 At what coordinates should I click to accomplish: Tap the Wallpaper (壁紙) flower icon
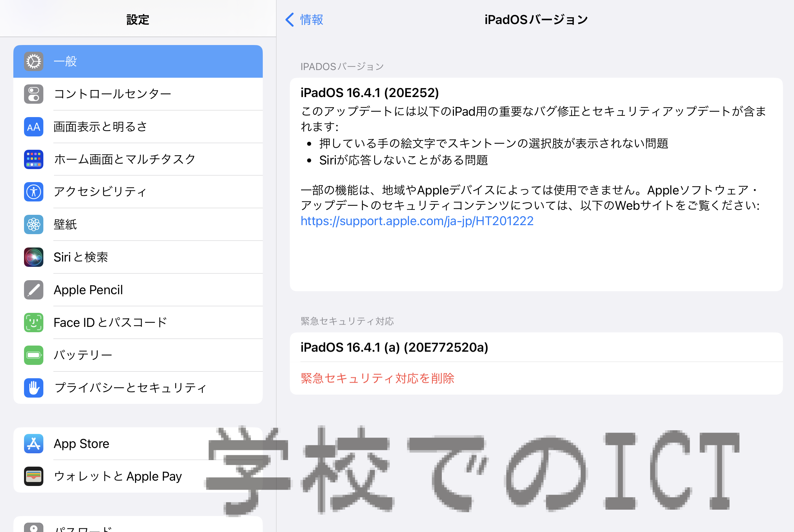pos(34,224)
